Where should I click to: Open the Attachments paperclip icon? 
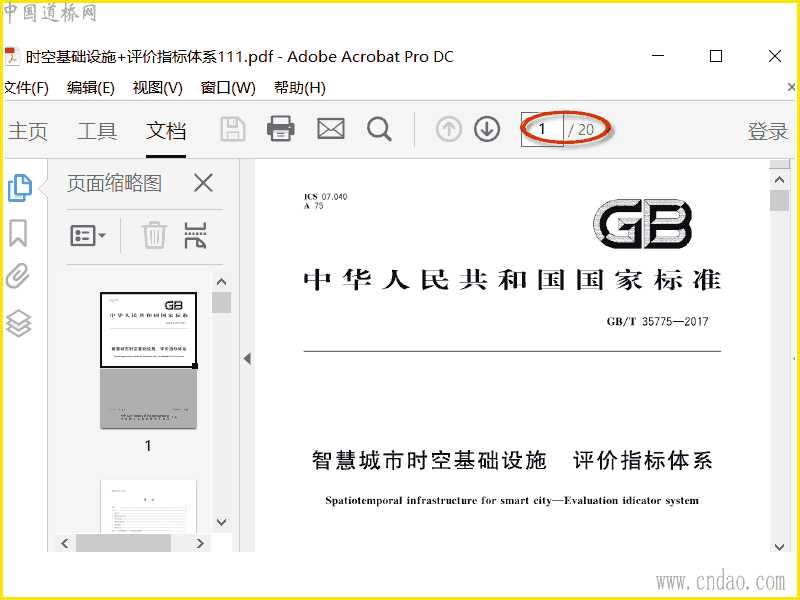(x=18, y=276)
